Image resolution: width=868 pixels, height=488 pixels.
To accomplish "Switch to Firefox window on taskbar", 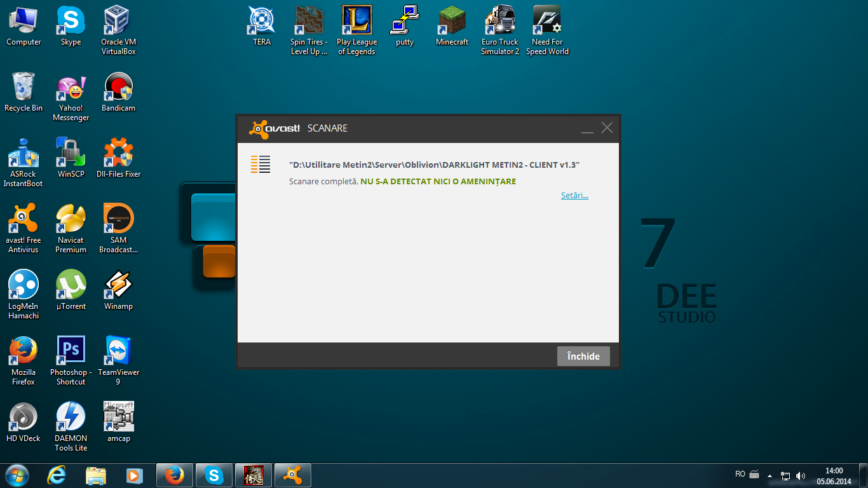I will pos(174,475).
